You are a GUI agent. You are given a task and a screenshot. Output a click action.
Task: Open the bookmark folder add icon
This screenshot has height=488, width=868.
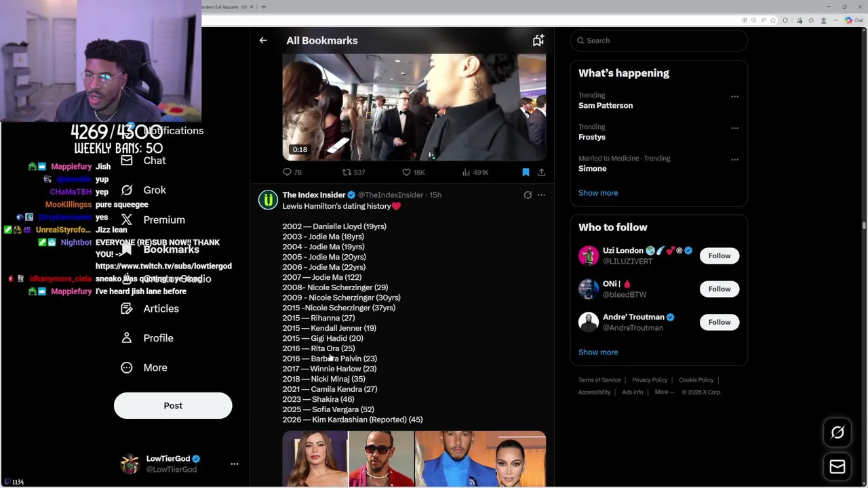[538, 41]
